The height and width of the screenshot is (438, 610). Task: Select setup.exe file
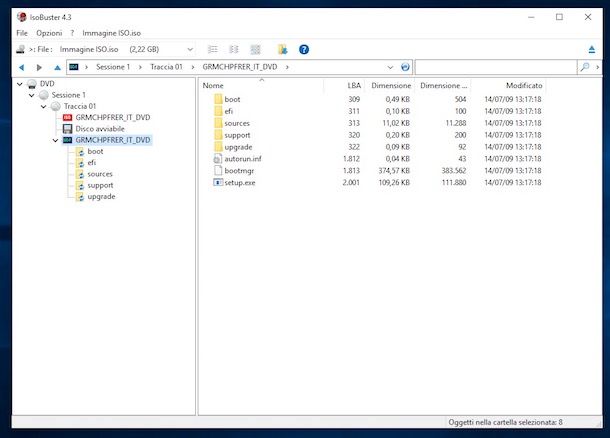click(240, 182)
